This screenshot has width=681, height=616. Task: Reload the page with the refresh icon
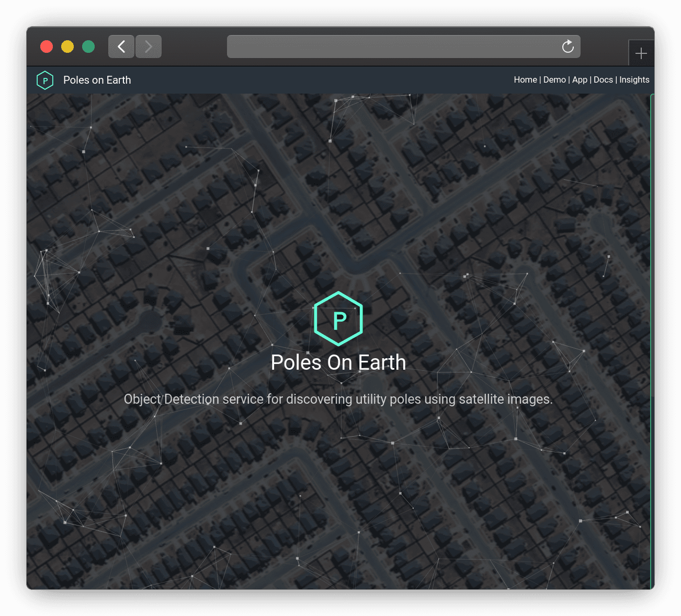pos(567,47)
